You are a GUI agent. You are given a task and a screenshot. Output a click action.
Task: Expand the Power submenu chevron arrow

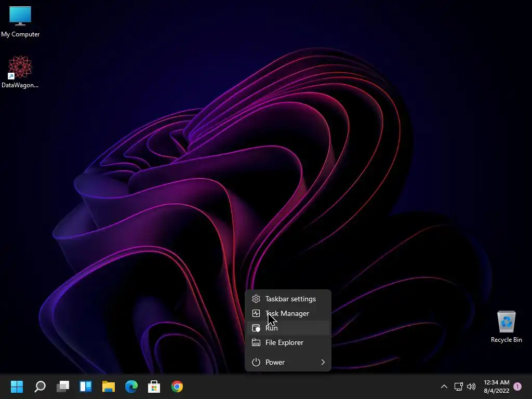click(x=323, y=362)
